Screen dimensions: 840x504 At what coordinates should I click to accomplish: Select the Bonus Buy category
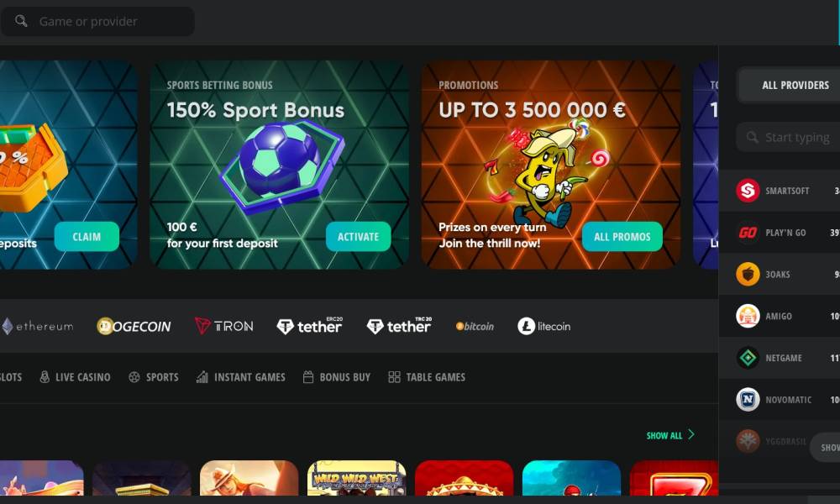click(337, 377)
